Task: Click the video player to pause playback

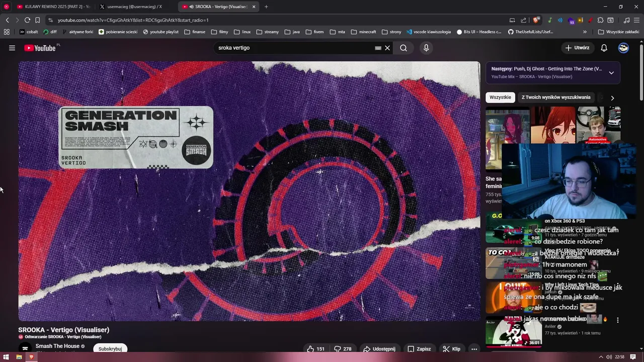Action: point(250,191)
